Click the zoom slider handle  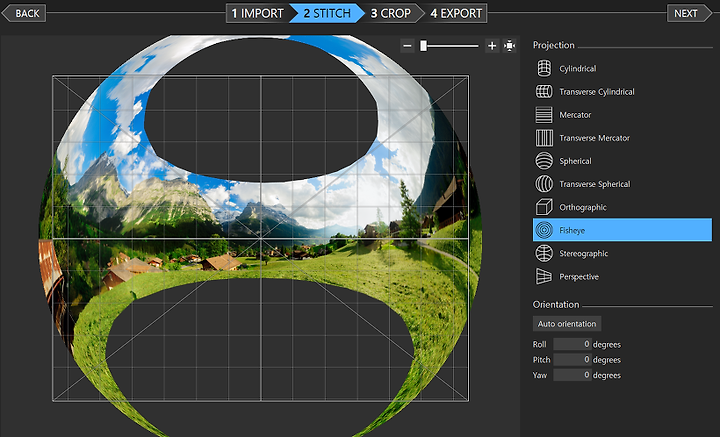423,45
